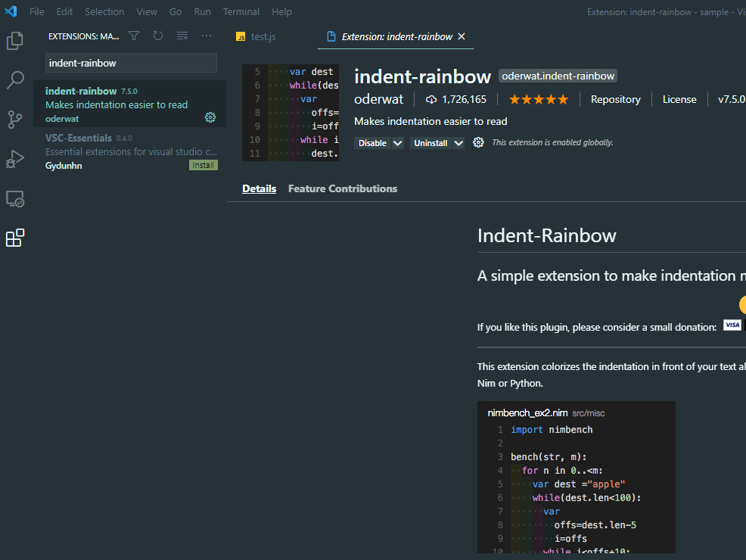Open manage gear next to Uninstall button
The image size is (746, 560).
[x=478, y=142]
